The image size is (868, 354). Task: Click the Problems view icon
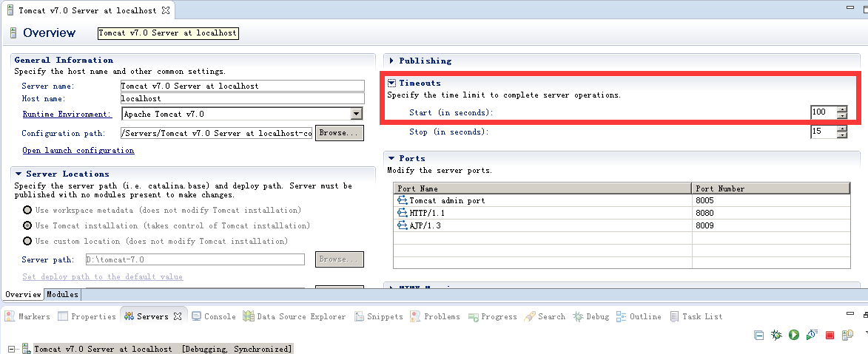point(415,316)
